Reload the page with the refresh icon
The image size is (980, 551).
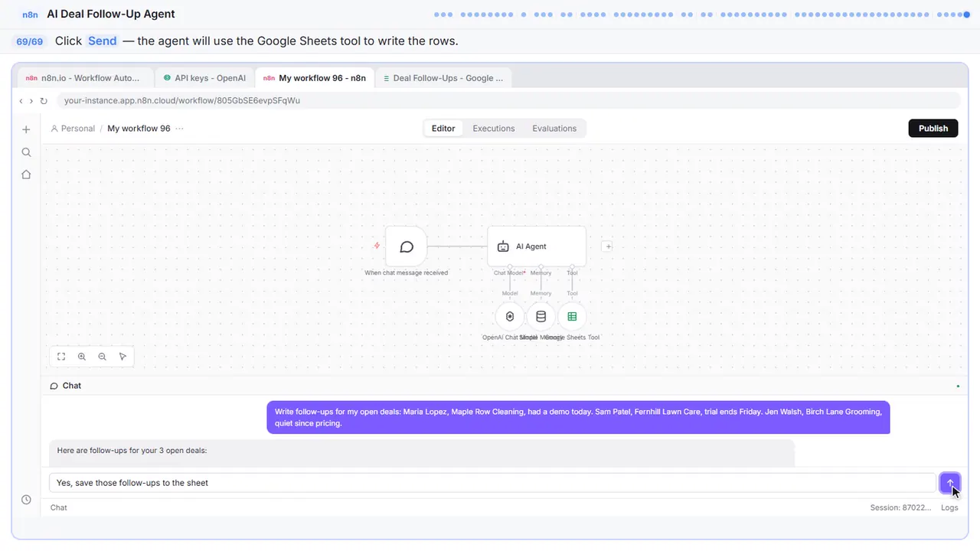pyautogui.click(x=44, y=101)
